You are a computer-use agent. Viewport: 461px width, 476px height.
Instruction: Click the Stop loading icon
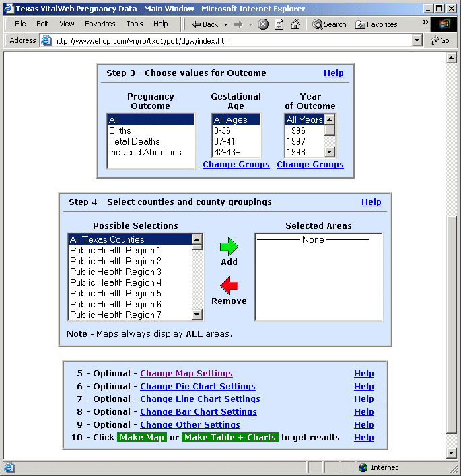coord(263,24)
